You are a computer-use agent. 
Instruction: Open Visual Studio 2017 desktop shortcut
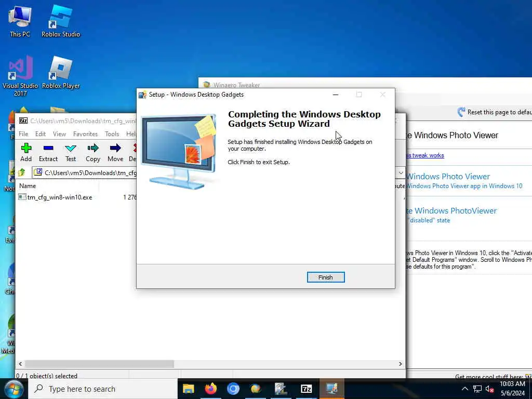click(x=20, y=76)
